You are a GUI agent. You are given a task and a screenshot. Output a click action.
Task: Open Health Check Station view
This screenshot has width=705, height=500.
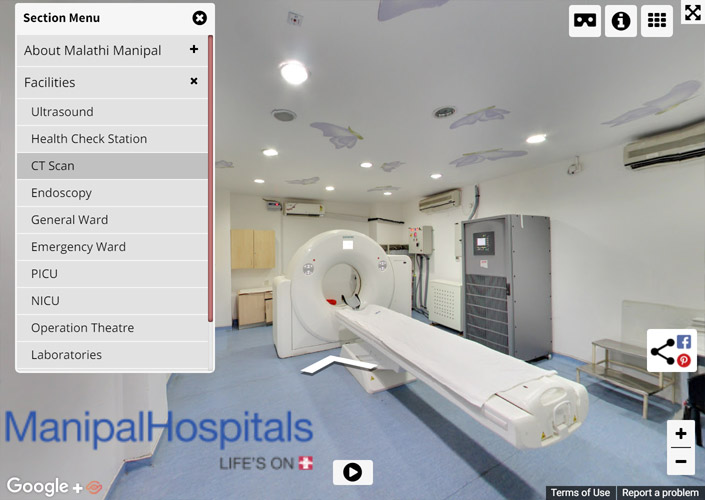112,139
